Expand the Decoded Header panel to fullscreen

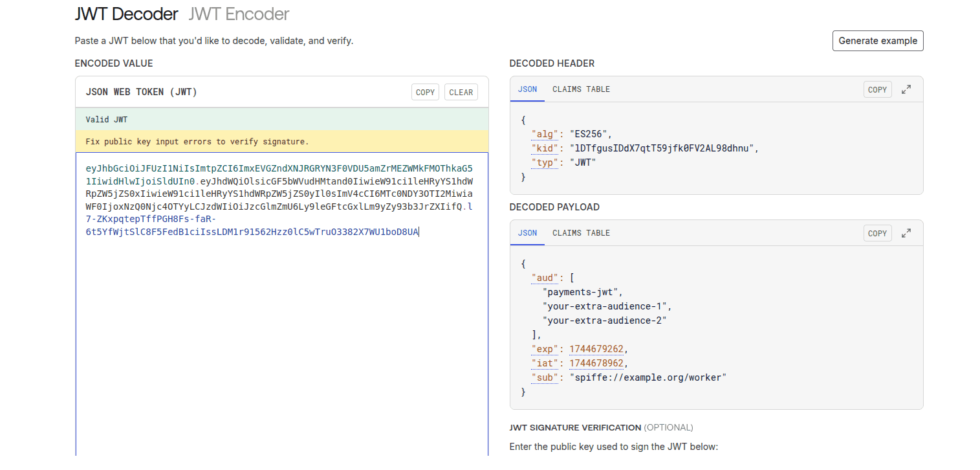906,90
